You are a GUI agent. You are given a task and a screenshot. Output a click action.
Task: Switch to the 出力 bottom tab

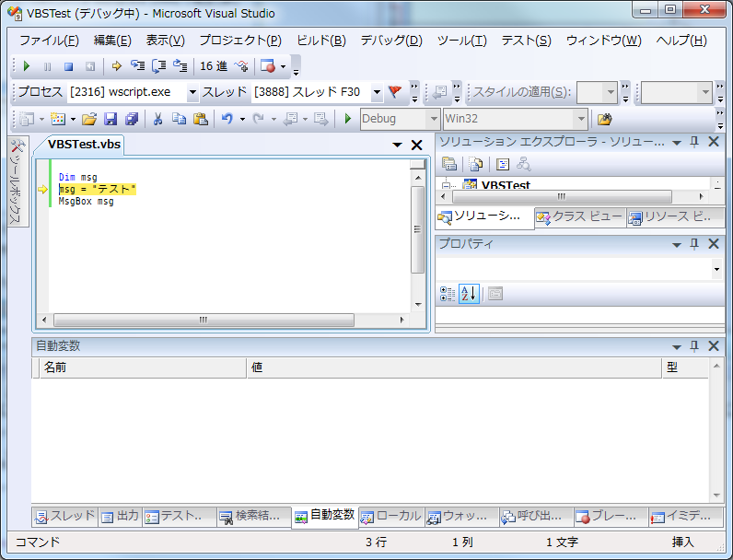[x=121, y=517]
